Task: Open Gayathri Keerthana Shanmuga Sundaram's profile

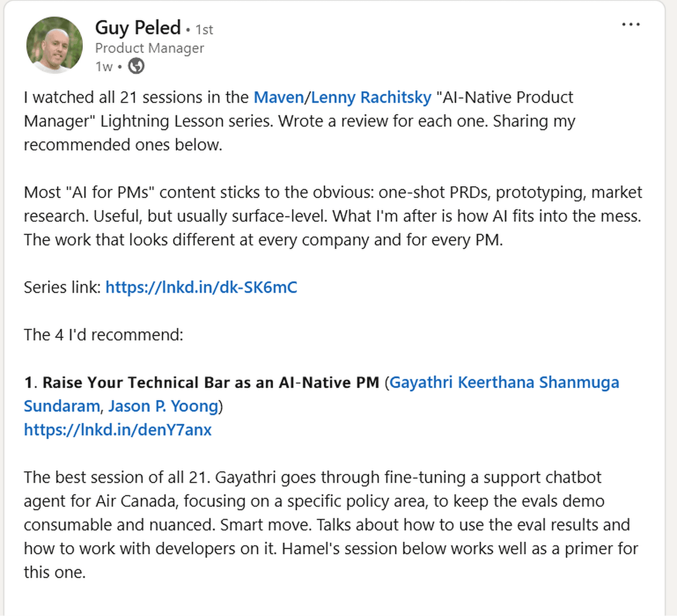Action: point(504,382)
